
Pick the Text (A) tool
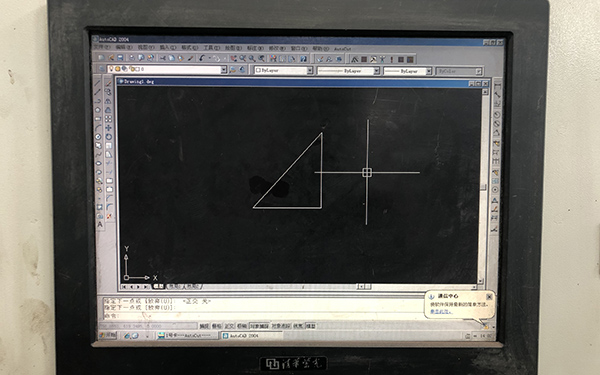tap(100, 225)
